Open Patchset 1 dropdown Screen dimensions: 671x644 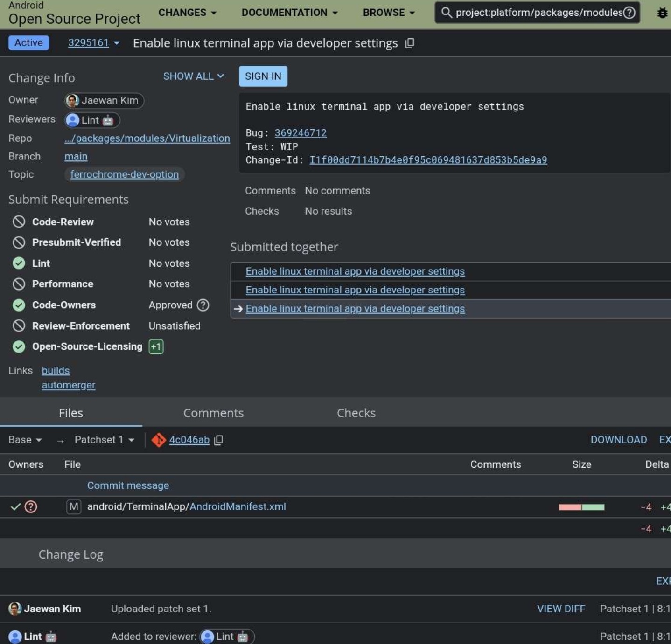click(105, 440)
